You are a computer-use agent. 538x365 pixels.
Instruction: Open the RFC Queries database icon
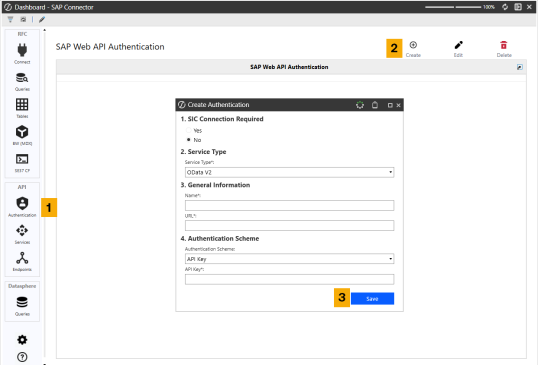pyautogui.click(x=22, y=78)
